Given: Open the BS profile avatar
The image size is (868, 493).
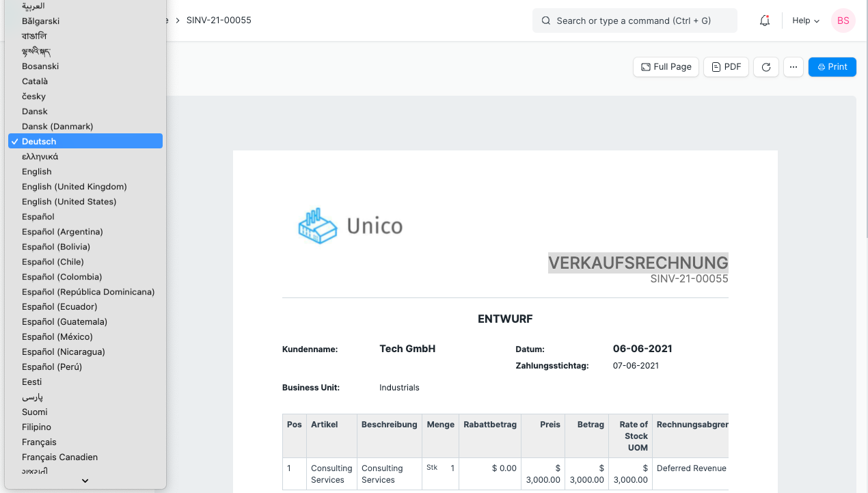Looking at the screenshot, I should pyautogui.click(x=843, y=21).
